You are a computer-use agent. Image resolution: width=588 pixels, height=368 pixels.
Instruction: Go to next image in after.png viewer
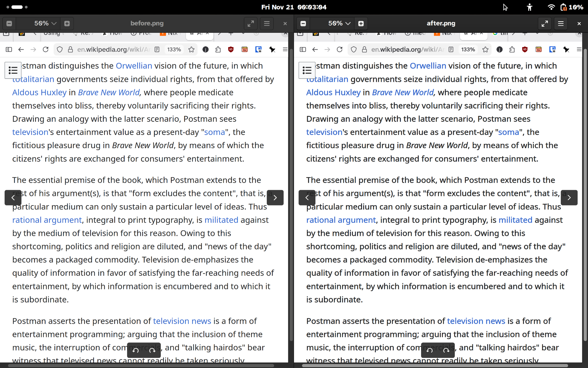tap(569, 197)
